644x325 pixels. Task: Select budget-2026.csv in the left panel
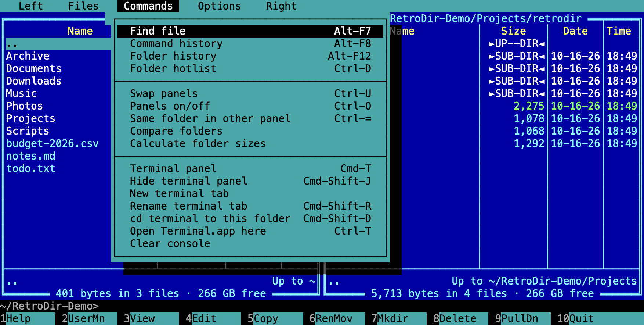pos(58,144)
